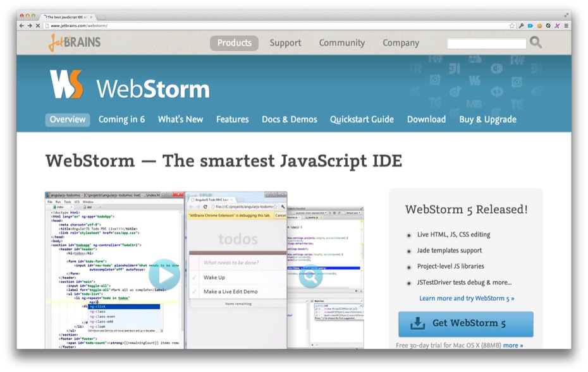Click the orange face extension icon
588x372 pixels.
tap(539, 26)
